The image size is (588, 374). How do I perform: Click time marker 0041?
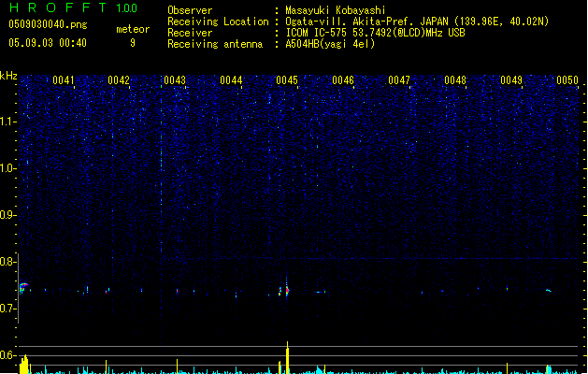click(64, 80)
